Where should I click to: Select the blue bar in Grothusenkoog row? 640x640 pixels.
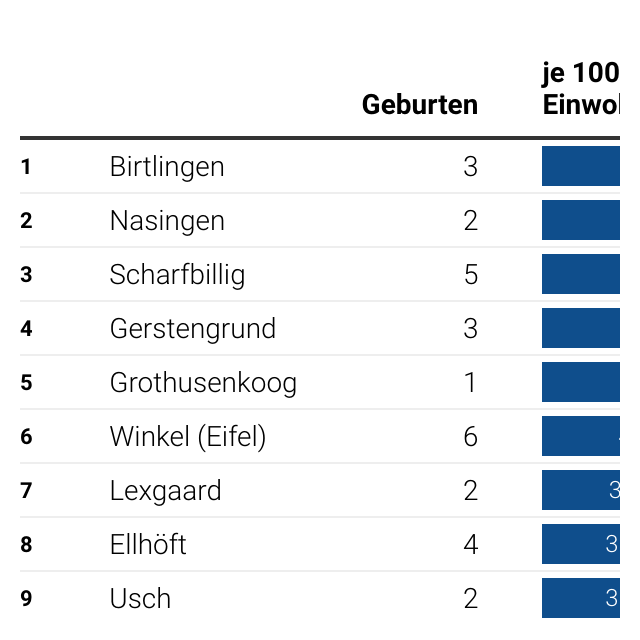[581, 383]
